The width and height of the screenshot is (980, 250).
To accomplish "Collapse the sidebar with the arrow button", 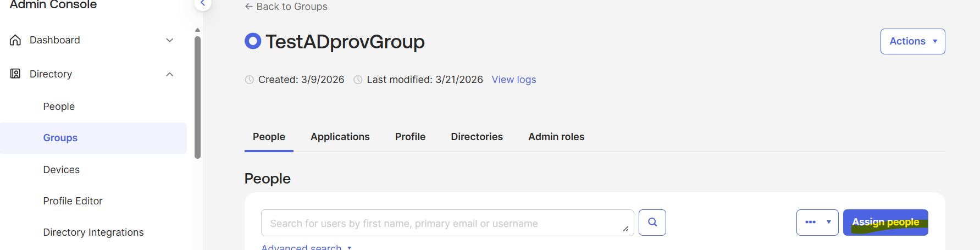I will point(203,4).
